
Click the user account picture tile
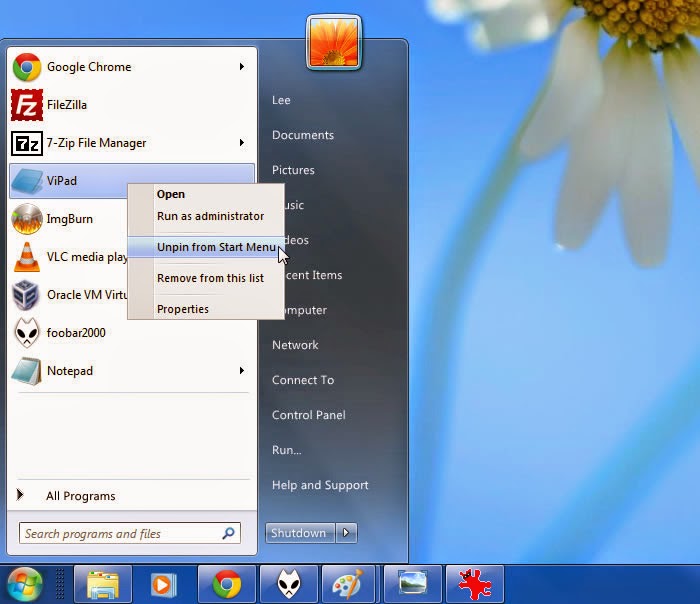point(334,43)
